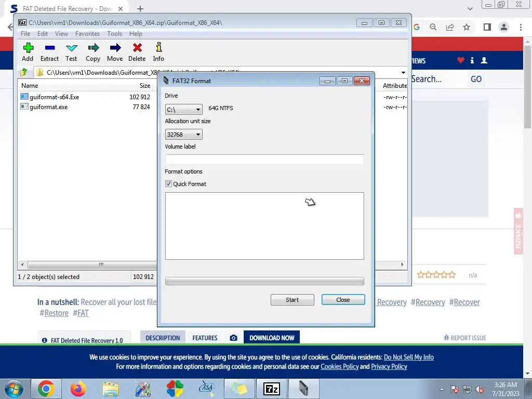
Task: Click the DOWNLOAD NOW tab
Action: pyautogui.click(x=272, y=338)
